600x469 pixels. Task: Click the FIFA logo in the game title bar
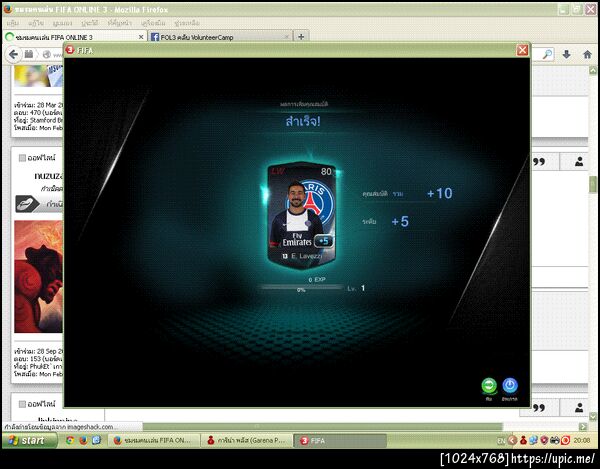[70, 50]
